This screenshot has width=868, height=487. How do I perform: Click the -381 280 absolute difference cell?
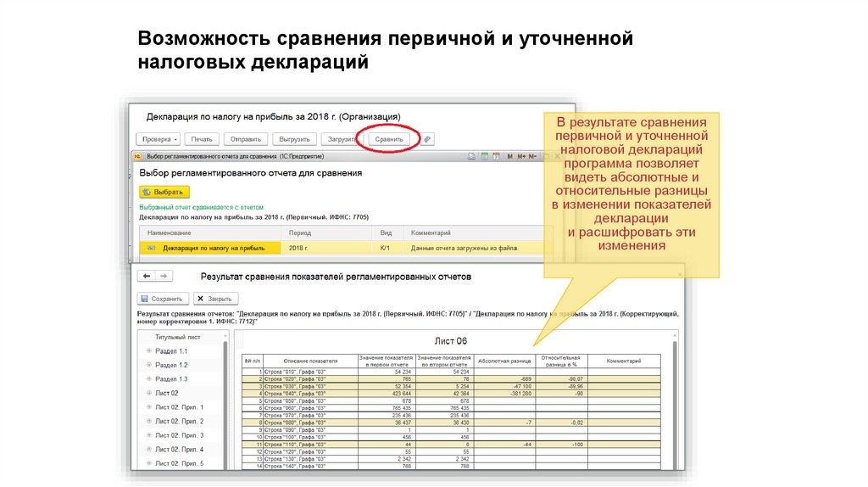pos(504,394)
